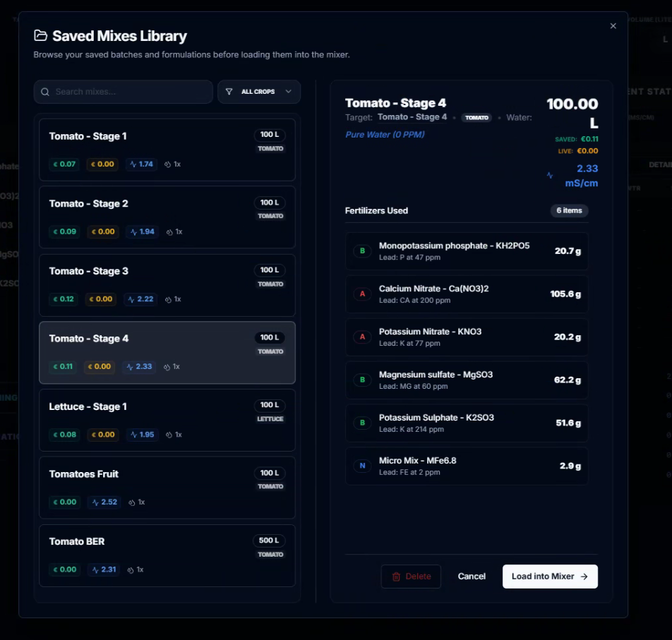Viewport: 672px width, 640px height.
Task: Select the Tomato - Stage 4 list title
Action: point(88,339)
